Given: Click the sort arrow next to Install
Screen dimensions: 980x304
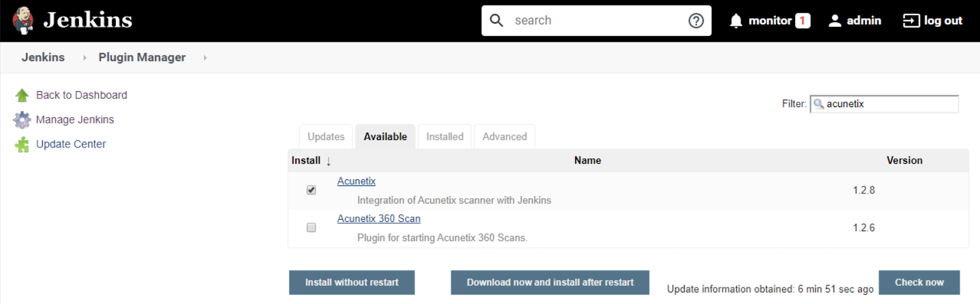Looking at the screenshot, I should [328, 161].
